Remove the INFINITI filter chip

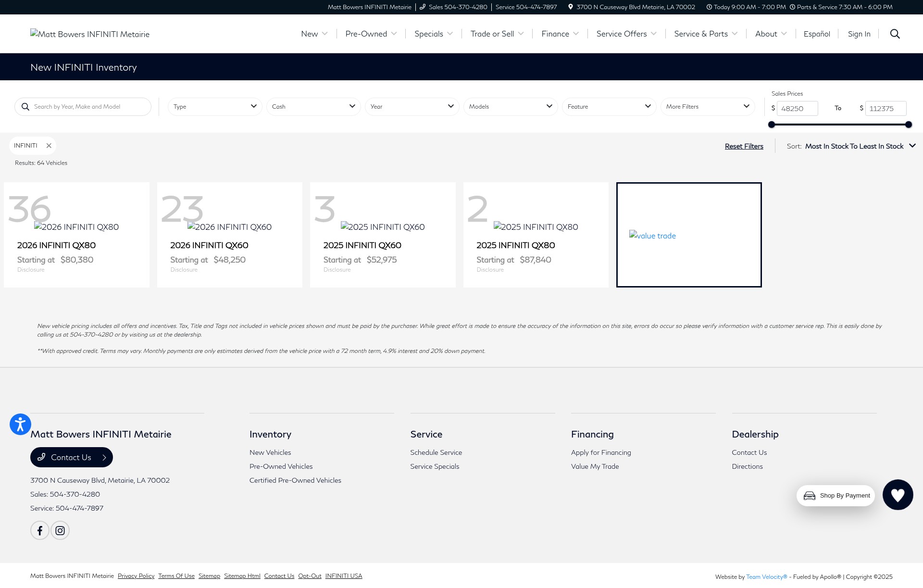[49, 146]
